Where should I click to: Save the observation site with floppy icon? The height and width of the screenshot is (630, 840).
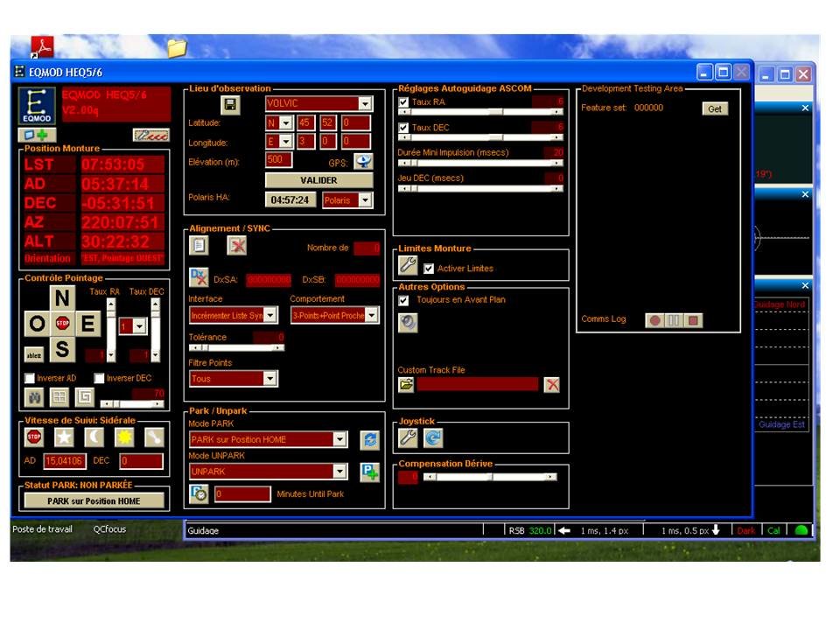(230, 104)
